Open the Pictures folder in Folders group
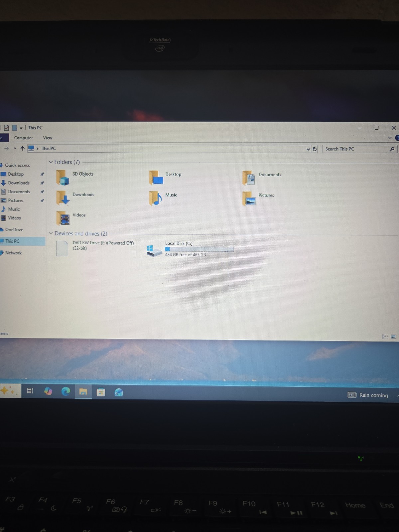The image size is (399, 532). pos(259,199)
